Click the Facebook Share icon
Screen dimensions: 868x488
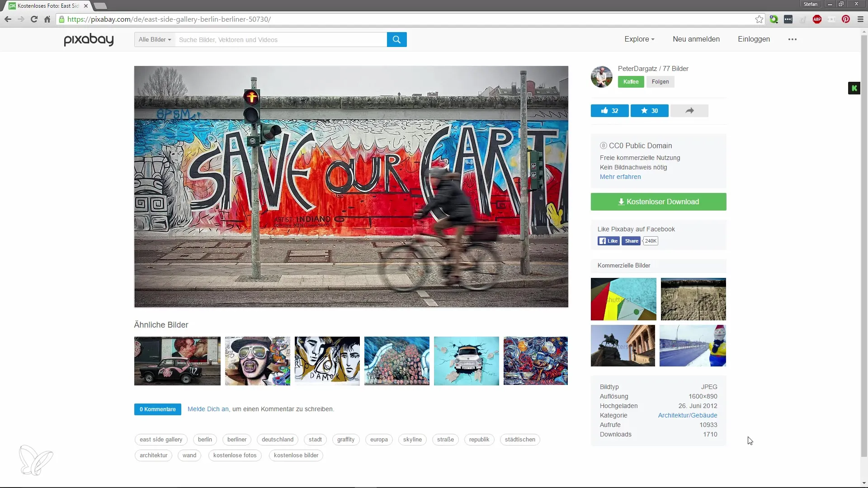(x=631, y=241)
